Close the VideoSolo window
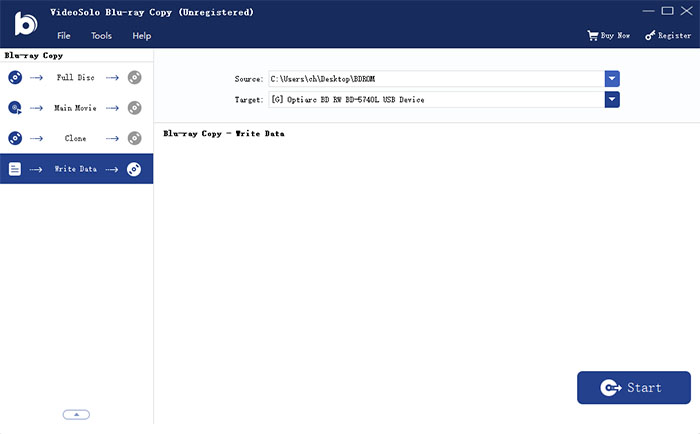Viewport: 700px width, 434px height. (x=687, y=11)
